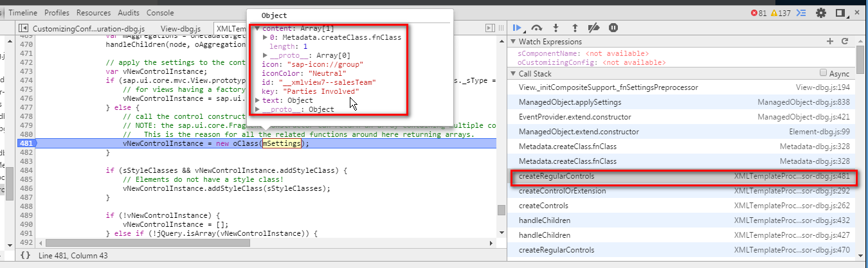Expand the __proto__: Array[0] node

click(x=266, y=56)
